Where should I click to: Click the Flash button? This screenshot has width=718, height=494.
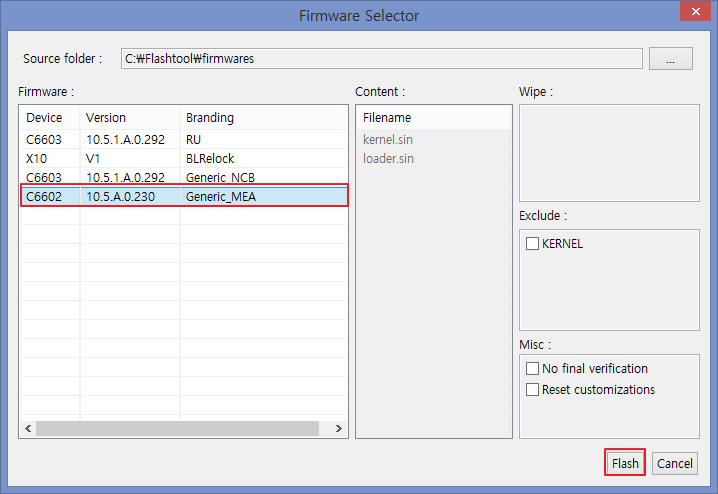(x=625, y=463)
